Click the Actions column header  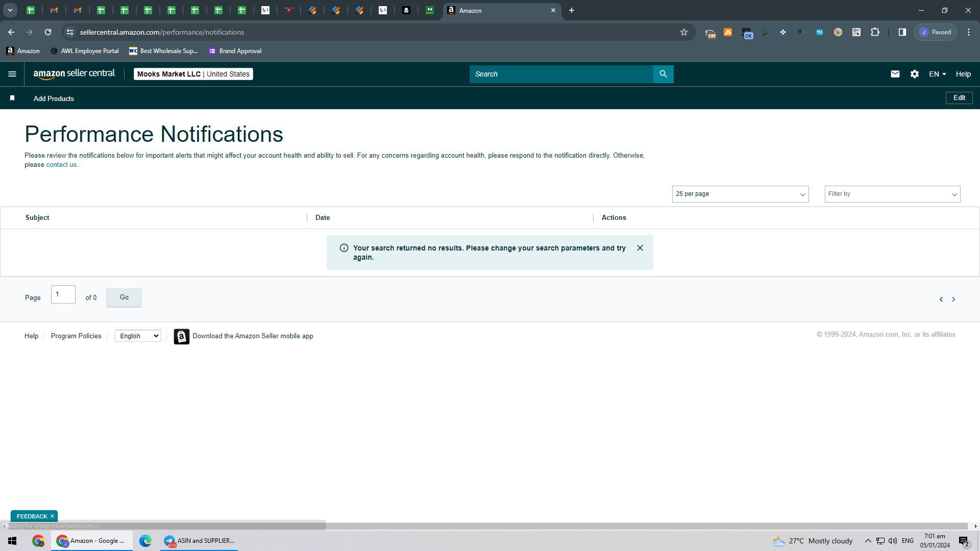614,217
